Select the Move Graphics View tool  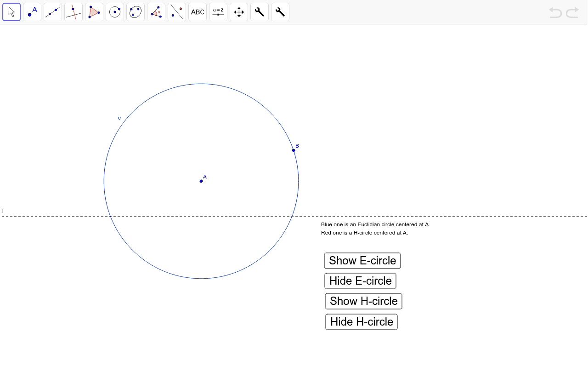point(239,12)
